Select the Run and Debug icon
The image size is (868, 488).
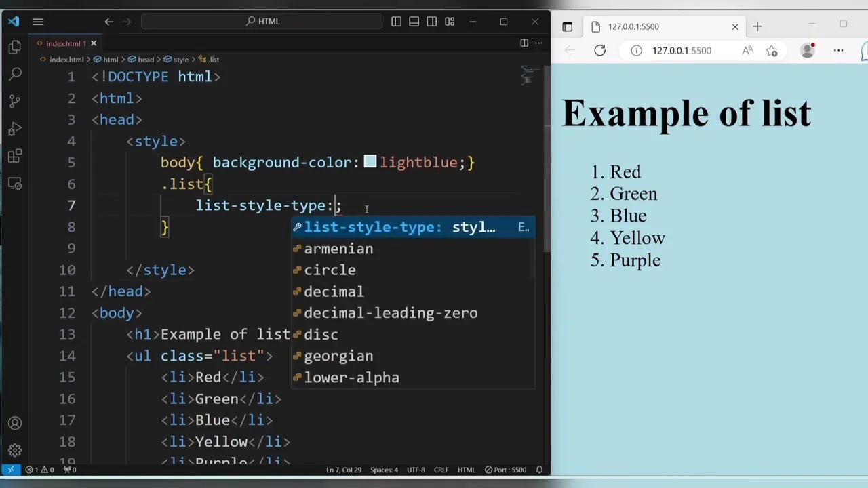pyautogui.click(x=15, y=129)
